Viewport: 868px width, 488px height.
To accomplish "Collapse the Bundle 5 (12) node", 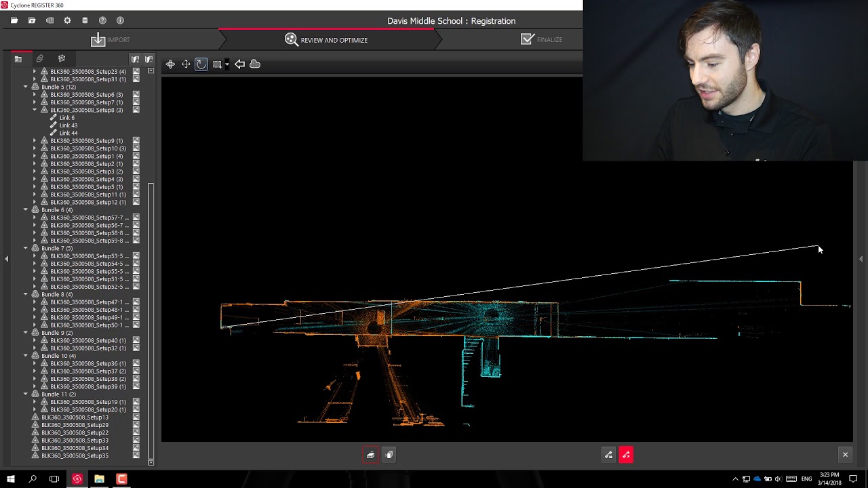I will click(x=26, y=87).
